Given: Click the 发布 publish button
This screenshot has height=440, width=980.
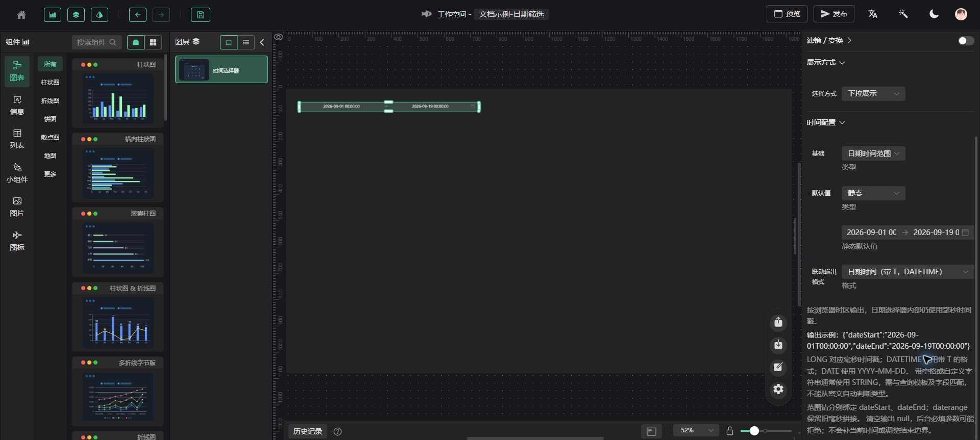Looking at the screenshot, I should 834,14.
